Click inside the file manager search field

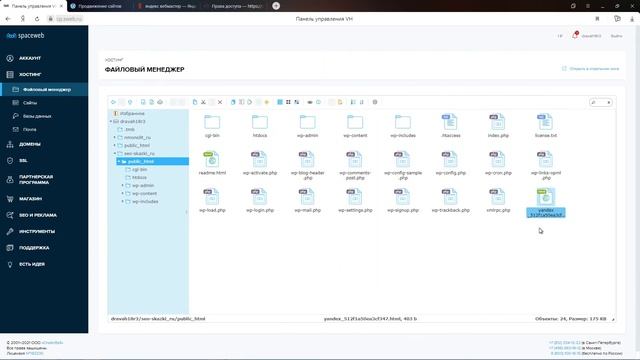tap(600, 102)
